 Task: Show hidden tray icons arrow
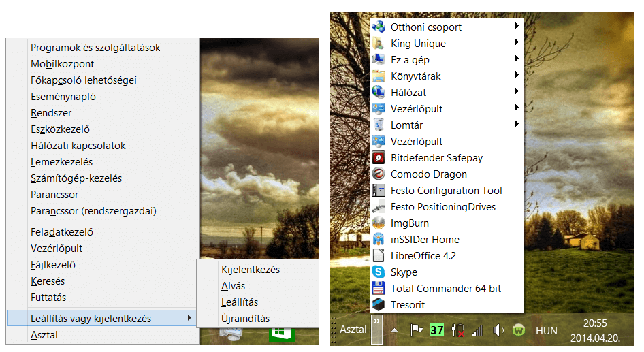pyautogui.click(x=394, y=330)
